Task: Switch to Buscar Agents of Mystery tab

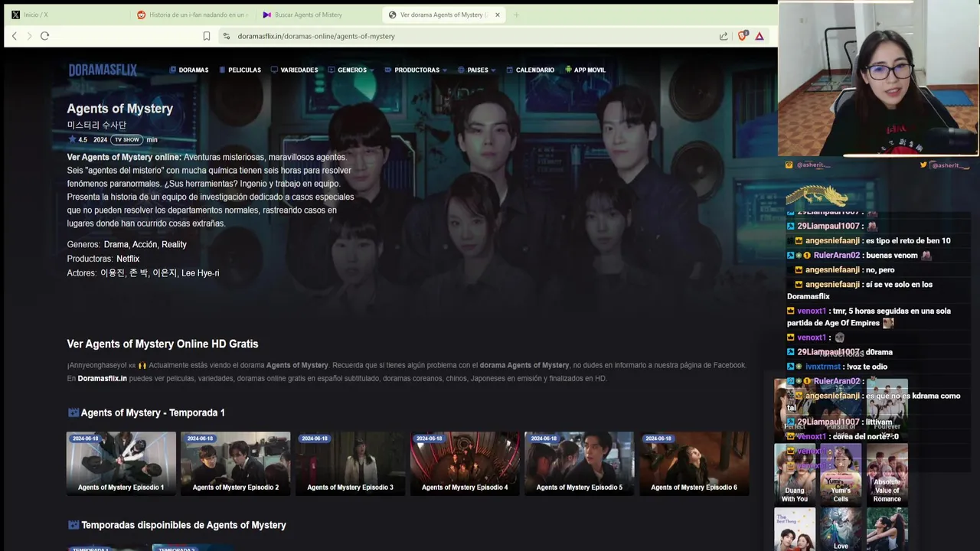Action: point(318,15)
